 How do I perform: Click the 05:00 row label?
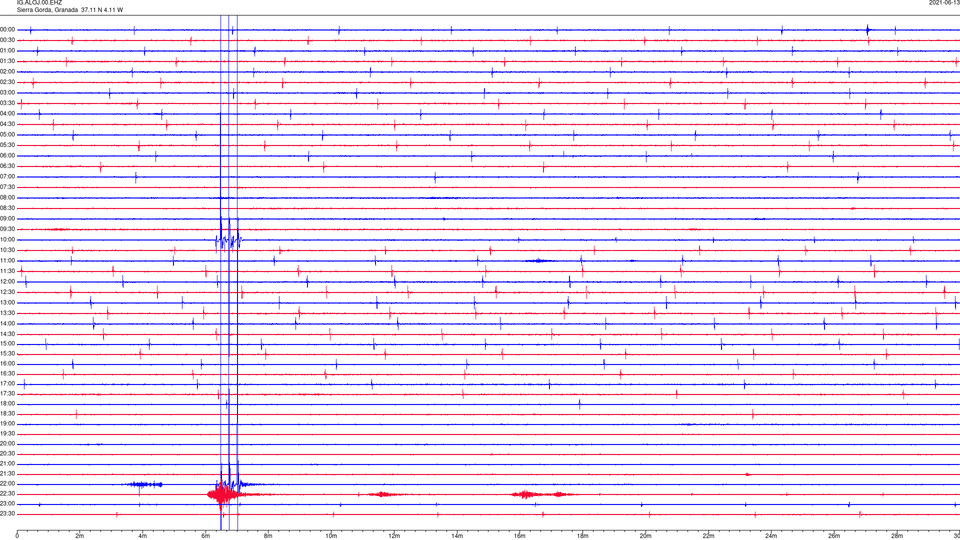[8, 135]
